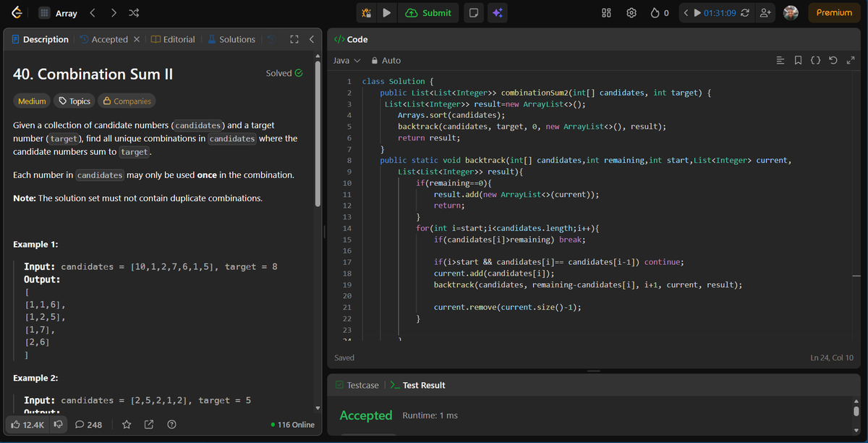Click the curly braces snippet icon

(815, 60)
